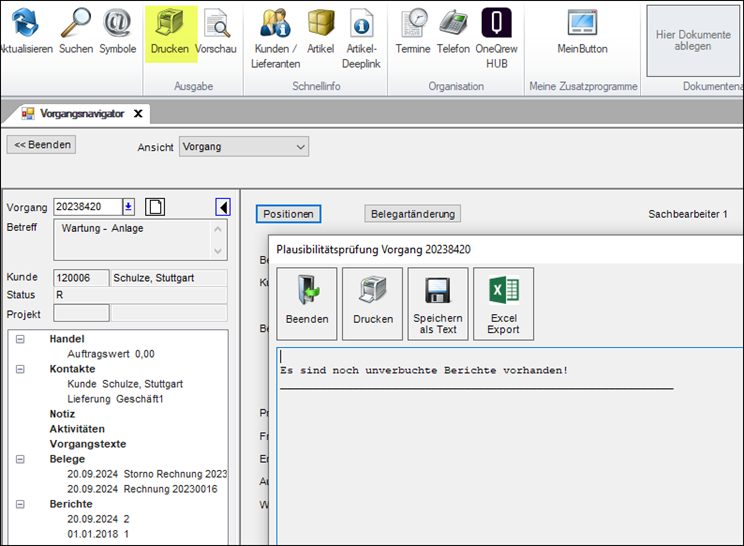Select Auftragswert 0,00 tree entry
Image resolution: width=744 pixels, height=546 pixels.
[111, 354]
